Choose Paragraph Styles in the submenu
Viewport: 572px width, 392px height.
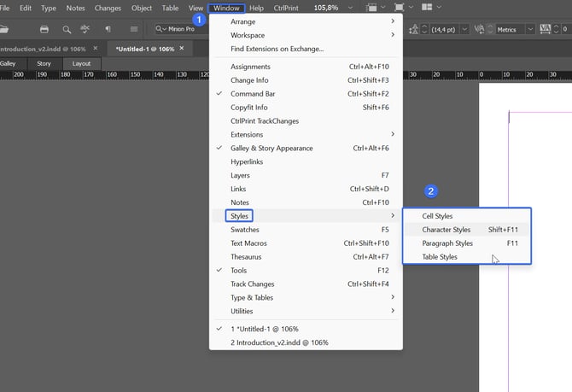447,243
